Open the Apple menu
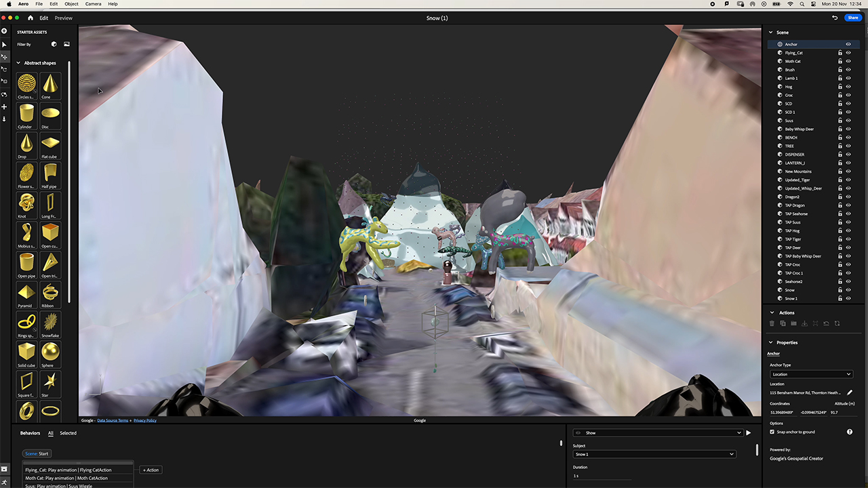Image resolution: width=868 pixels, height=488 pixels. 9,4
